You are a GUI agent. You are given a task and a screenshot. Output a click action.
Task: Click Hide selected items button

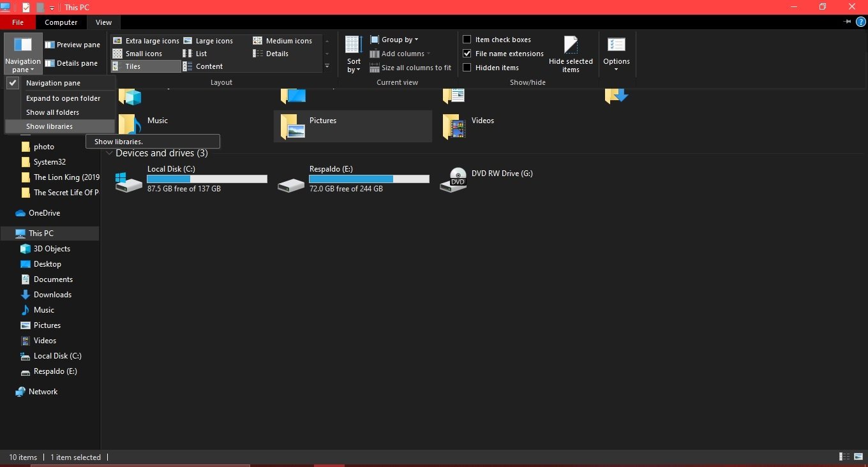click(x=571, y=54)
